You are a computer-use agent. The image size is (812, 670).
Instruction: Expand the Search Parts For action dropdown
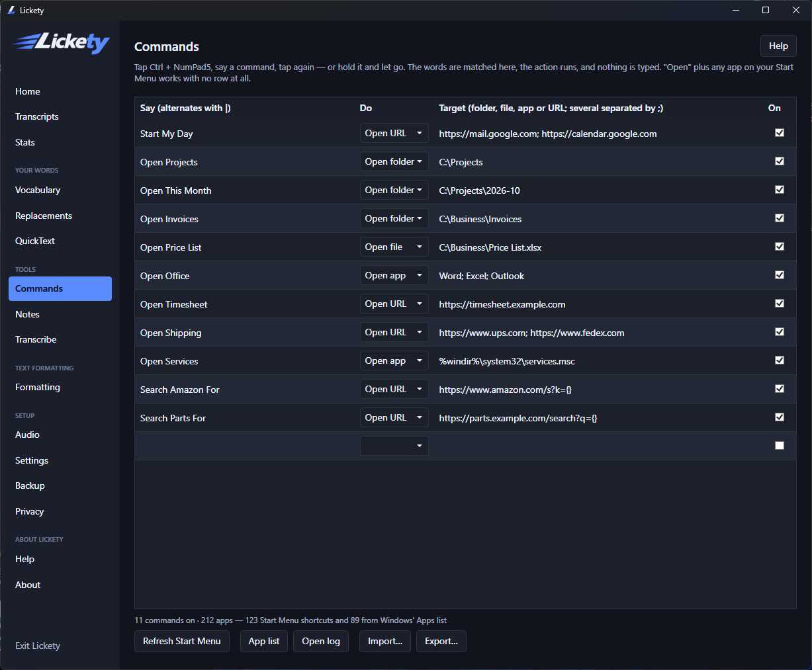pos(394,417)
